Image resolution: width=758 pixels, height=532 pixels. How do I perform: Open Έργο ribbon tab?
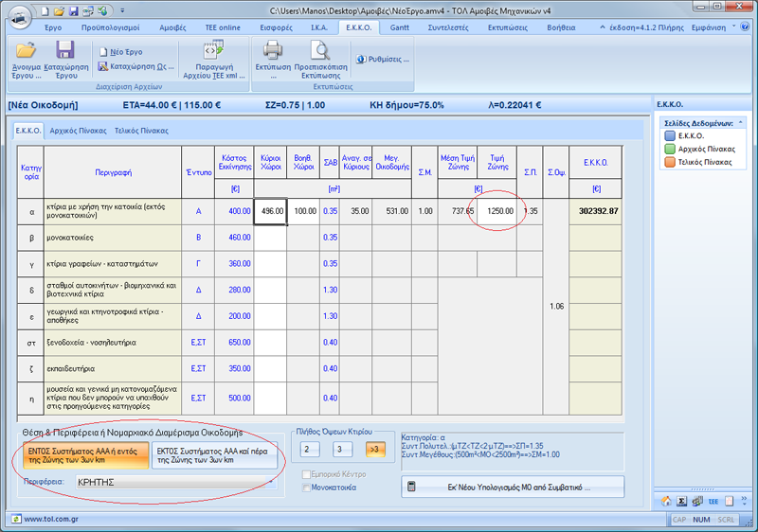pyautogui.click(x=53, y=27)
